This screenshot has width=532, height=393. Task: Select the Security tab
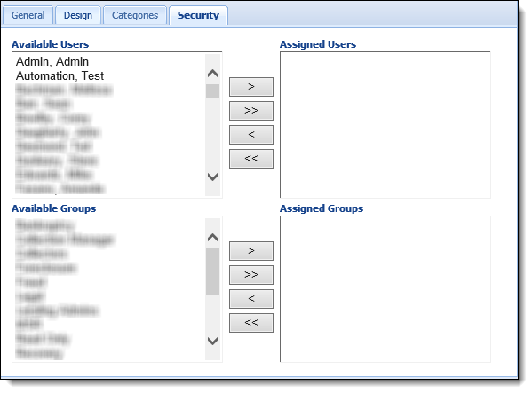tap(198, 15)
